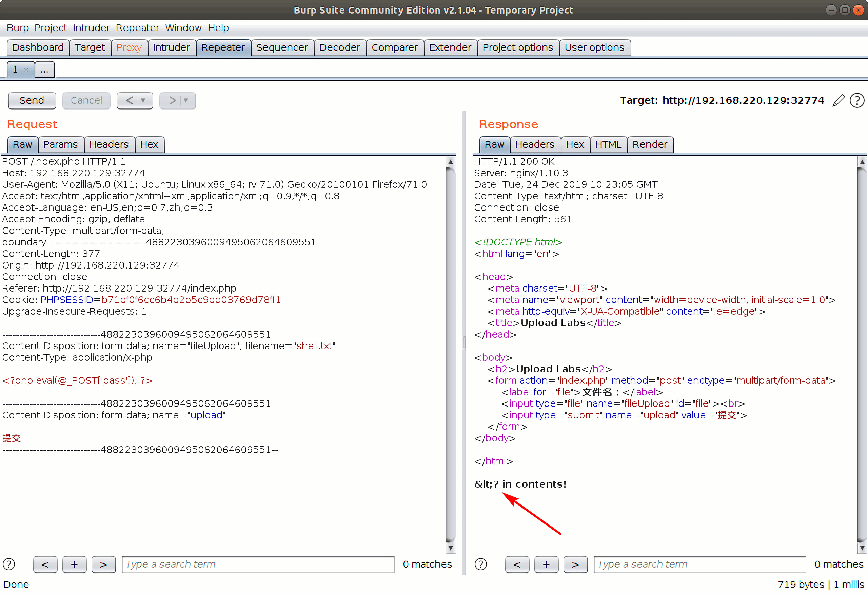
Task: Select the Response Raw tab
Action: [494, 144]
